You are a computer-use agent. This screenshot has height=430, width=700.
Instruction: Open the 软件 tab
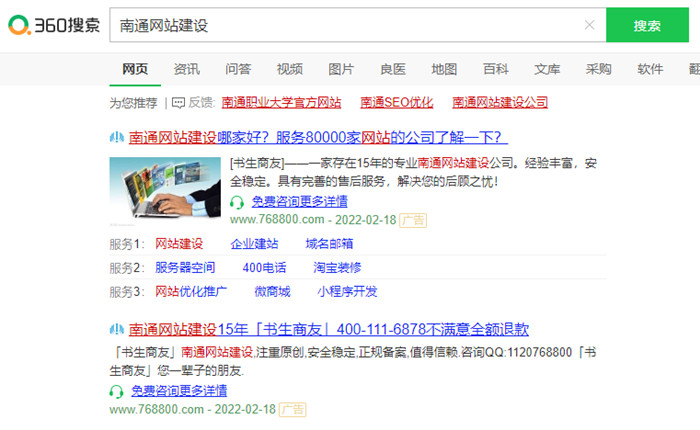point(650,69)
